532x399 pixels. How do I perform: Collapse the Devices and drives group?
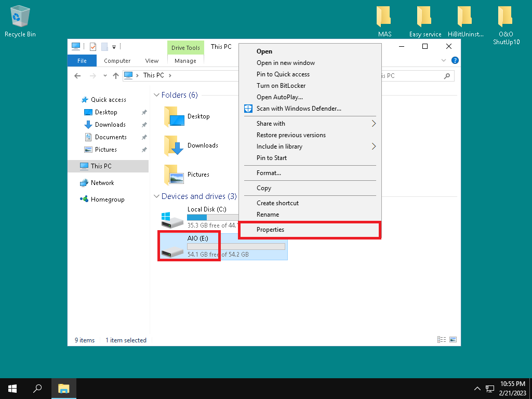coord(156,197)
